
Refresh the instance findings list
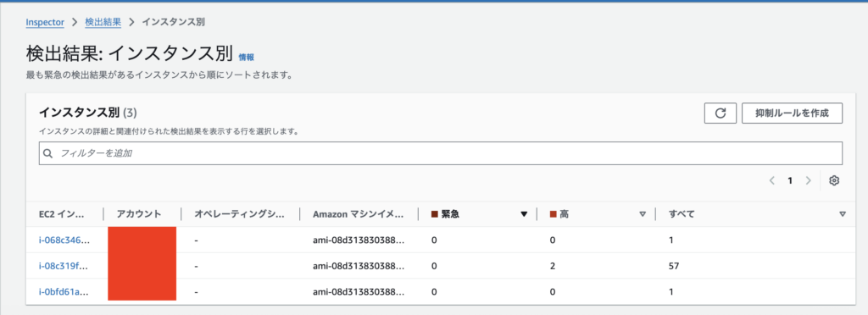(x=721, y=113)
